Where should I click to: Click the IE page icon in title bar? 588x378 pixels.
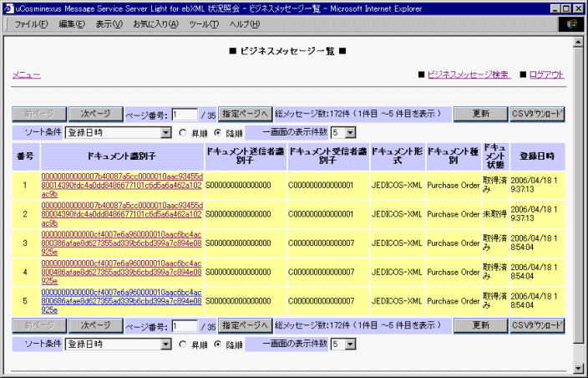click(8, 8)
